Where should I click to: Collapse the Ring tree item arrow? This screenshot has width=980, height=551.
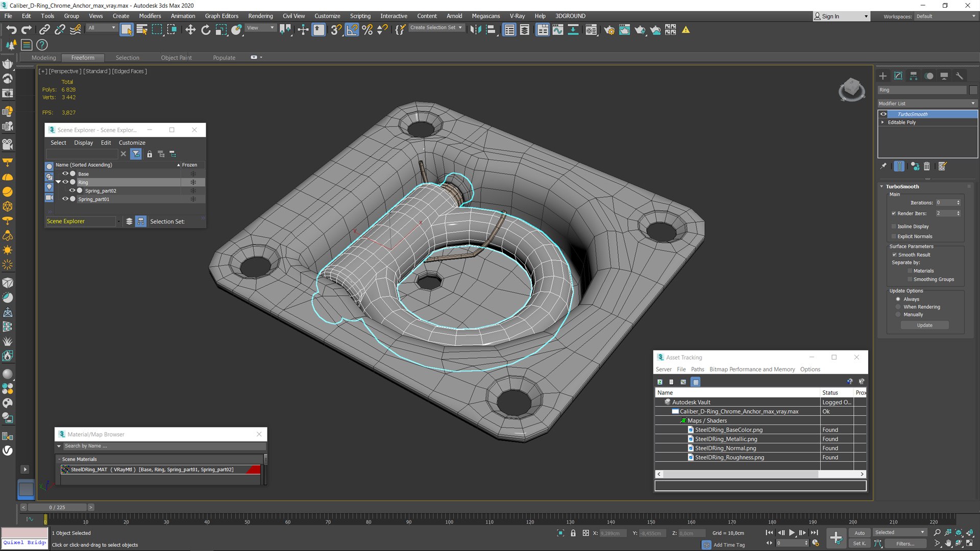(58, 182)
